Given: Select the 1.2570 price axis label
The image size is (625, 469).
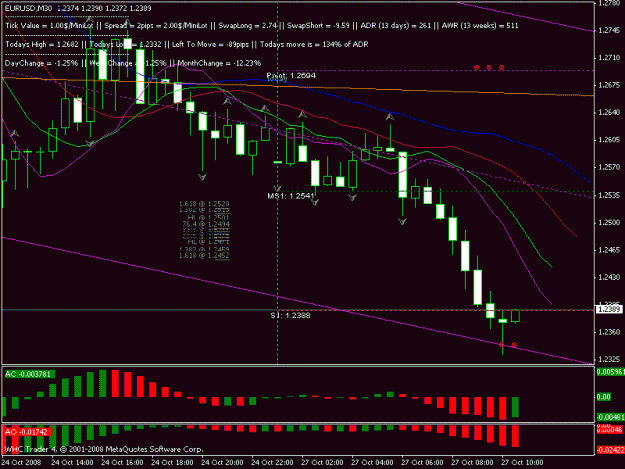Looking at the screenshot, I should click(x=609, y=167).
